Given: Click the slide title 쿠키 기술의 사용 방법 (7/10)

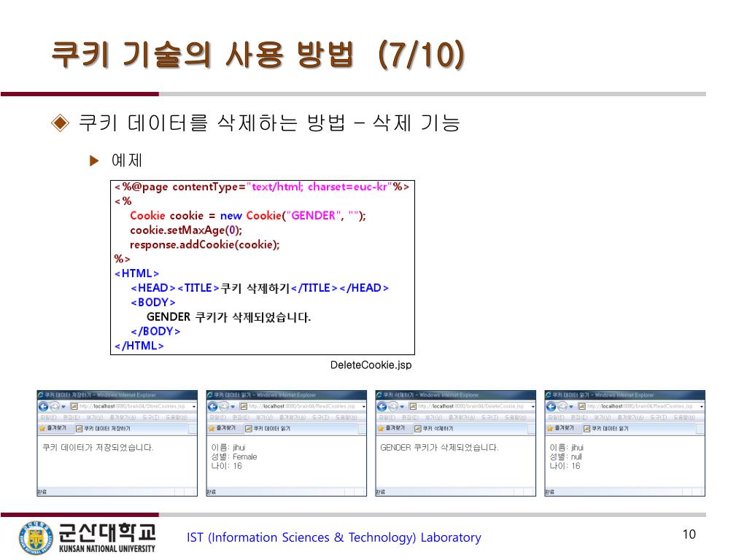Looking at the screenshot, I should [258, 54].
